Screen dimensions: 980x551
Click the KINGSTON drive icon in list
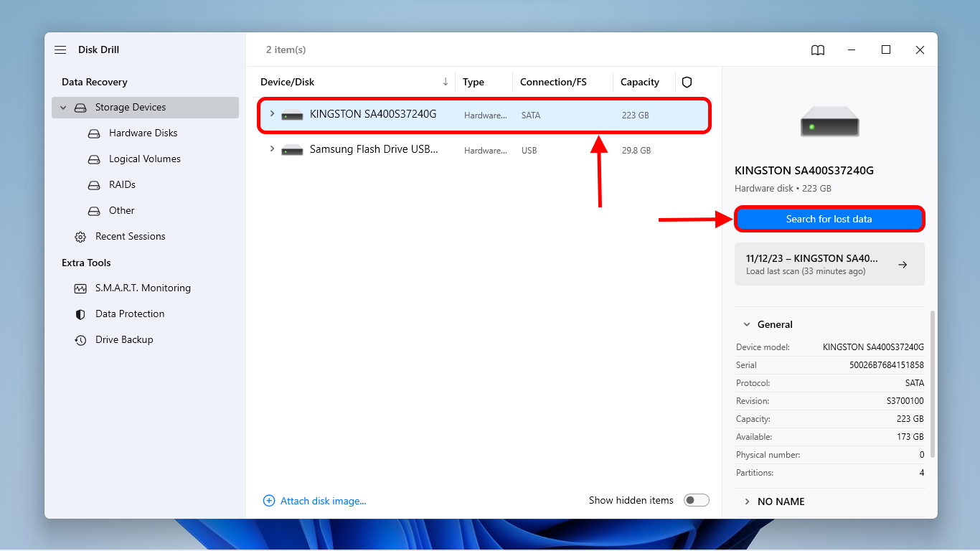click(x=292, y=115)
